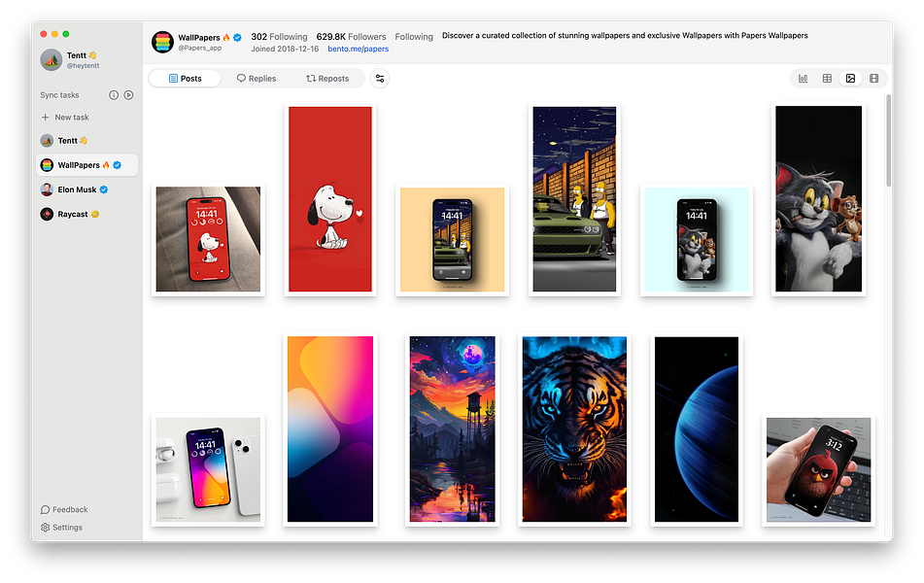Open the sync tasks info icon
Screen dimensions: 924x583
[x=114, y=95]
